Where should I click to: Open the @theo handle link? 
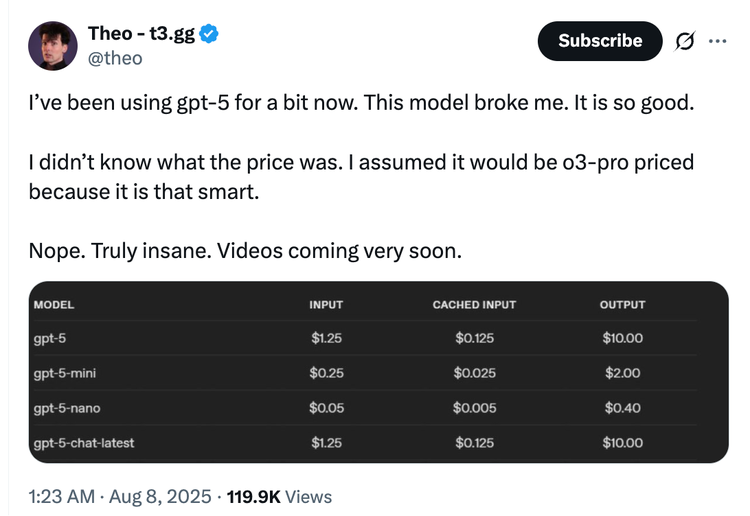[x=115, y=58]
